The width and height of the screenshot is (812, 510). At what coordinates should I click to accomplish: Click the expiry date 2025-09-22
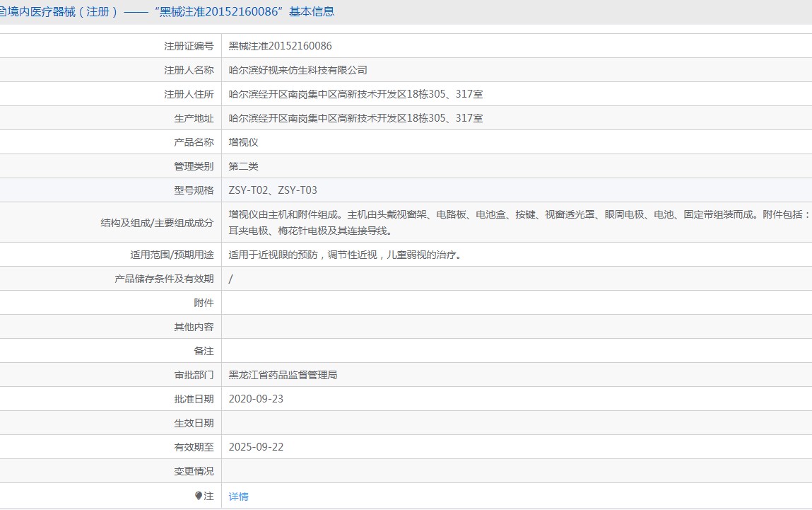click(x=256, y=447)
